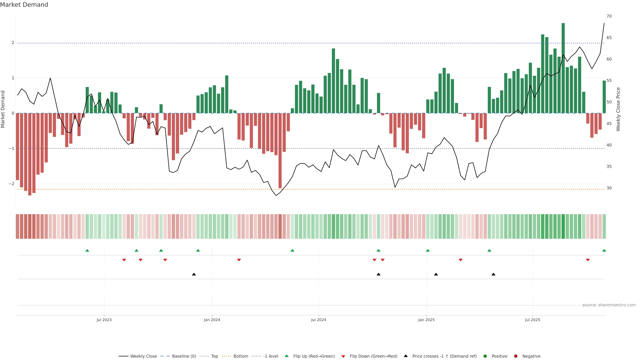Viewport: 644px width, 362px height.
Task: Click the green Positive dot in legend
Action: pyautogui.click(x=485, y=356)
